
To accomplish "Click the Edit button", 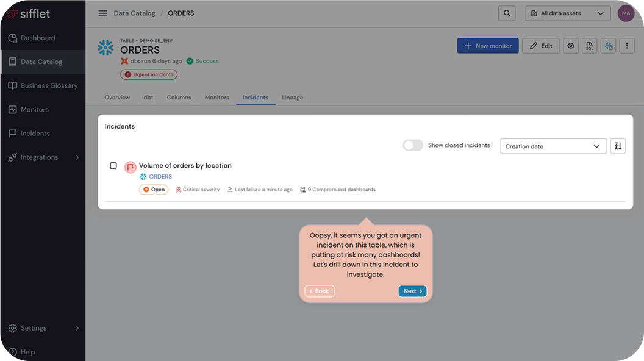I will click(541, 46).
